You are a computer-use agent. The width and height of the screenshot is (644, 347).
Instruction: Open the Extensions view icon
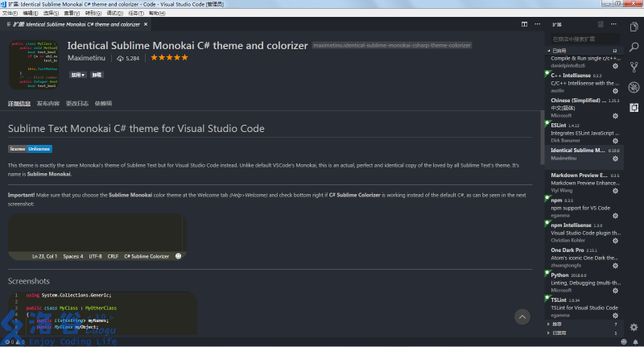(x=634, y=108)
